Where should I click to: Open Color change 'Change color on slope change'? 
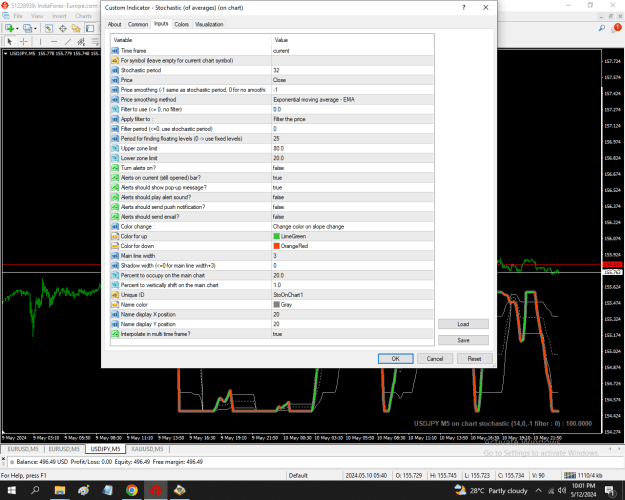pyautogui.click(x=352, y=226)
